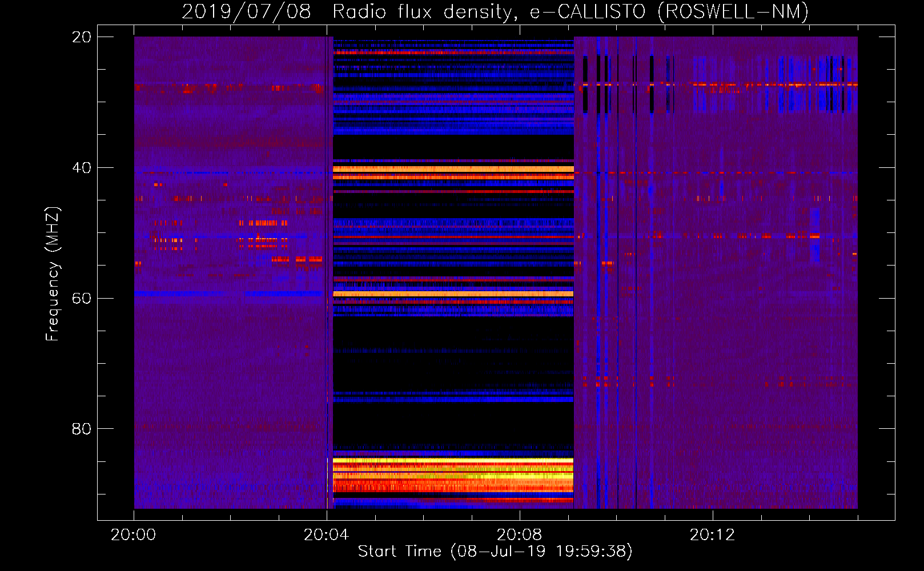Click the '20:04' time tick label

[x=326, y=535]
